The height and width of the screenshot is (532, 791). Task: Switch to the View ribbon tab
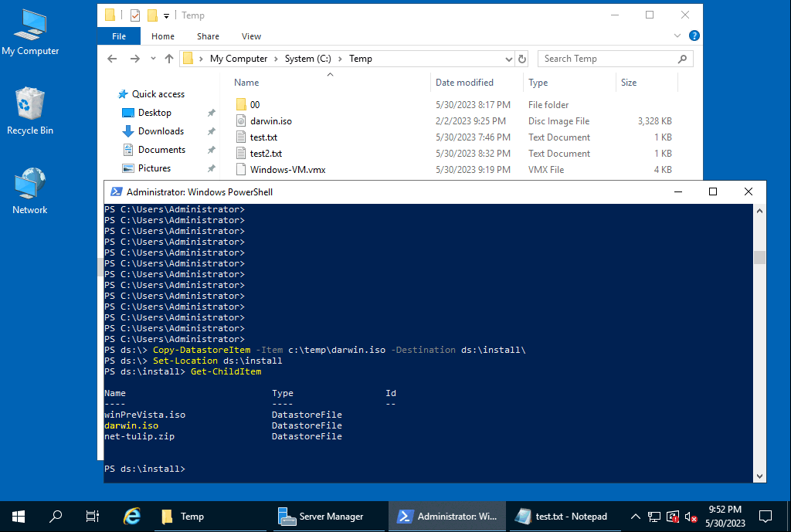click(x=251, y=36)
